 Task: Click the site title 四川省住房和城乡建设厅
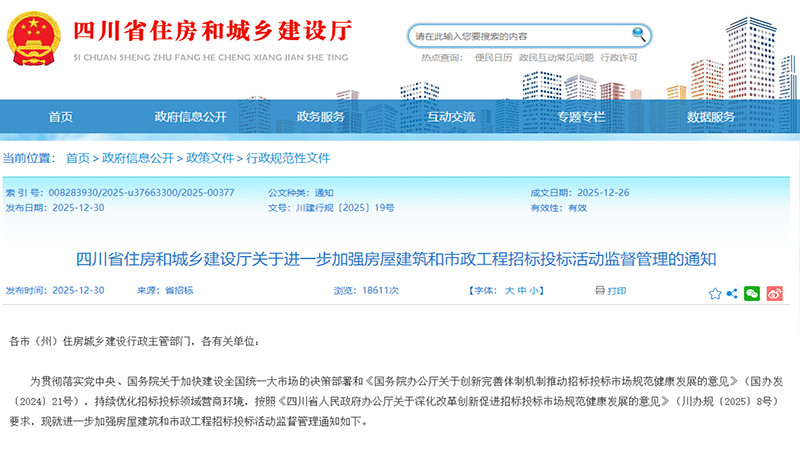212,31
